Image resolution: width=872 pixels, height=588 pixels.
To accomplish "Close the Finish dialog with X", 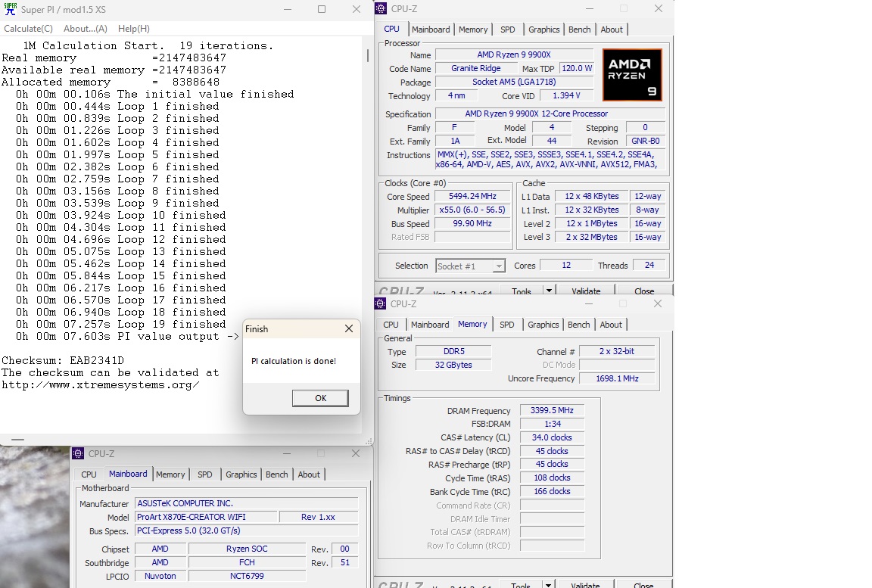I will tap(349, 328).
